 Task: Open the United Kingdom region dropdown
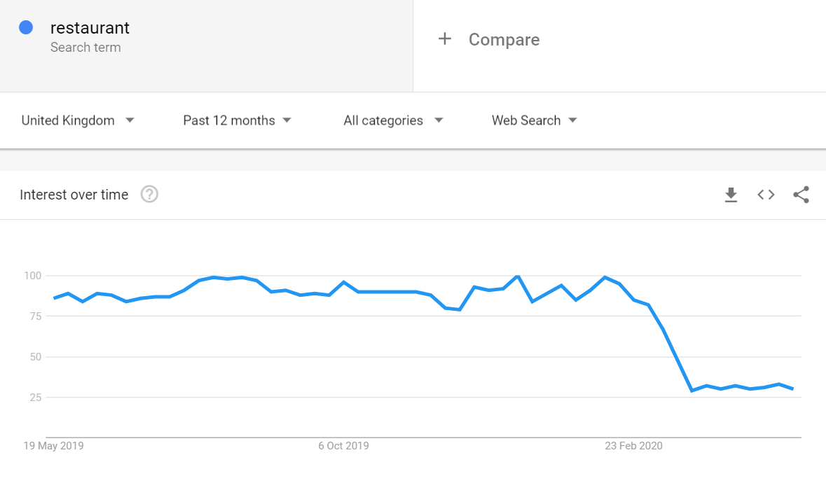tap(77, 120)
